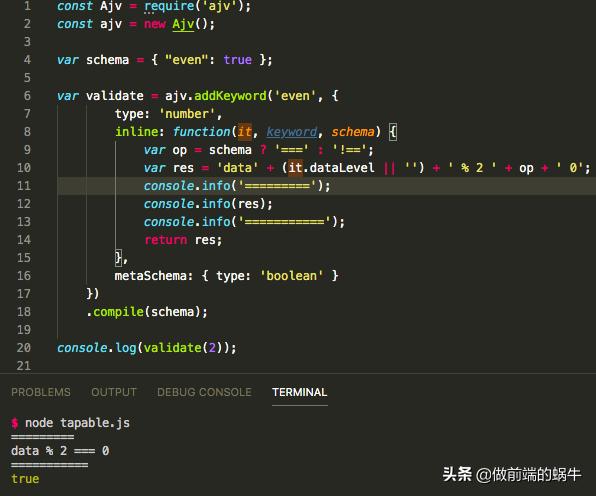Switch to the PROBLEMS panel tab
596x496 pixels.
coord(41,392)
